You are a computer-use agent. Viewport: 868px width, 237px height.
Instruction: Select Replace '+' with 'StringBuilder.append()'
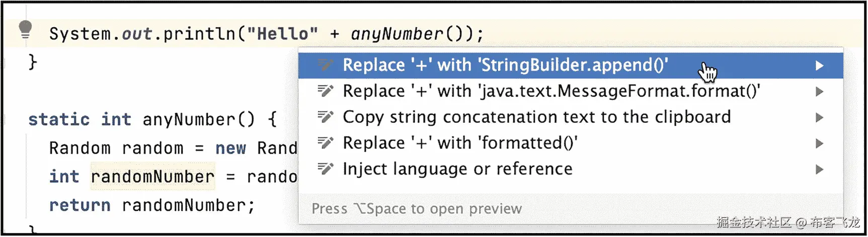pyautogui.click(x=505, y=65)
